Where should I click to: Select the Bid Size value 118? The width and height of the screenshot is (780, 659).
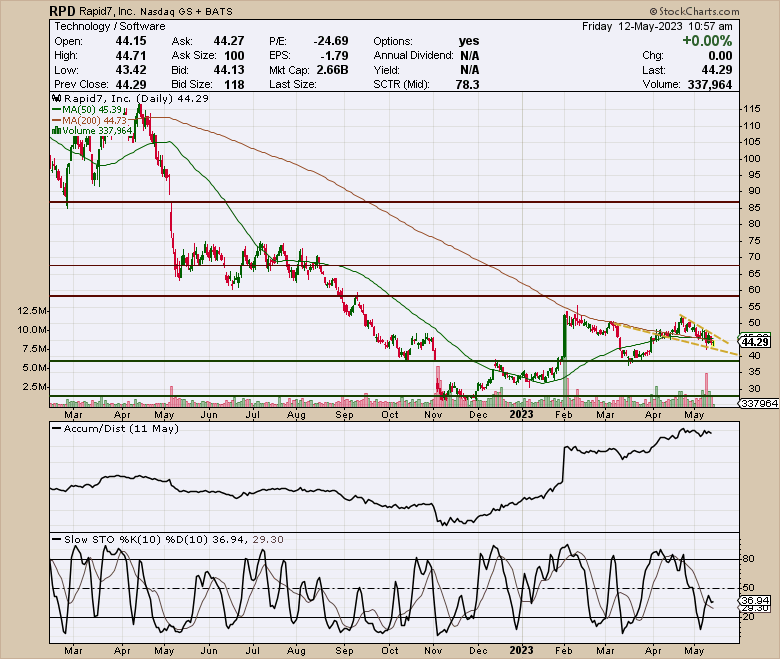point(234,84)
